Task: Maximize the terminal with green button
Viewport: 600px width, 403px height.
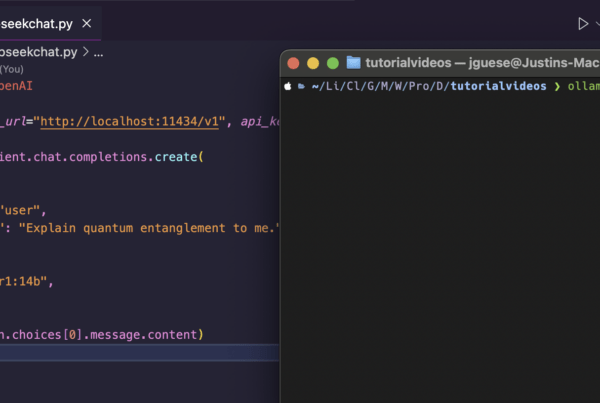Action: point(333,63)
